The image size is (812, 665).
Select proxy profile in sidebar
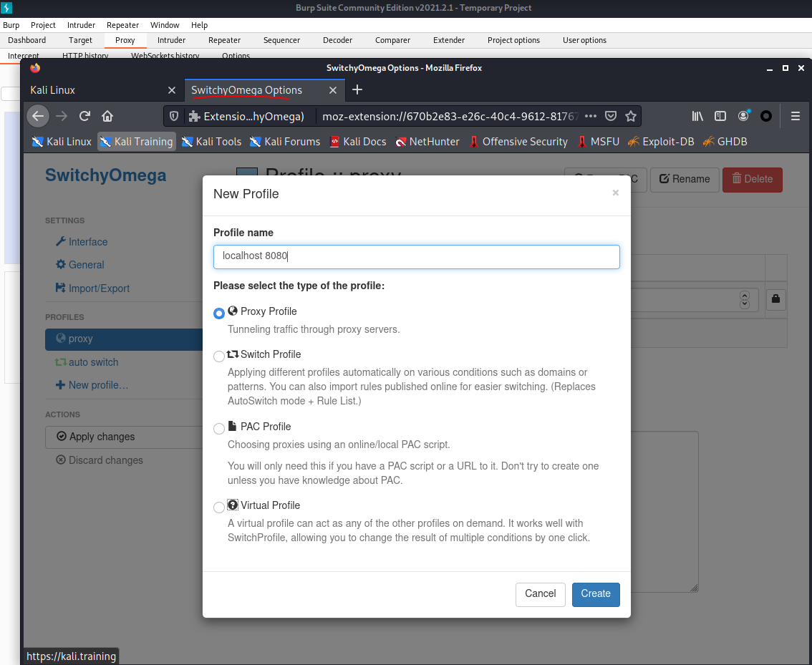[124, 339]
